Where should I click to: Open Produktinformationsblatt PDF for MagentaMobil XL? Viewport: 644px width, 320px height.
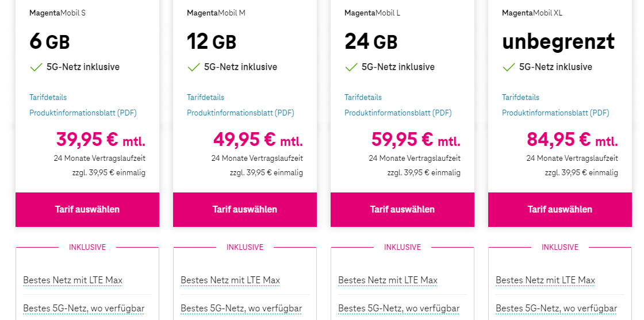(555, 113)
